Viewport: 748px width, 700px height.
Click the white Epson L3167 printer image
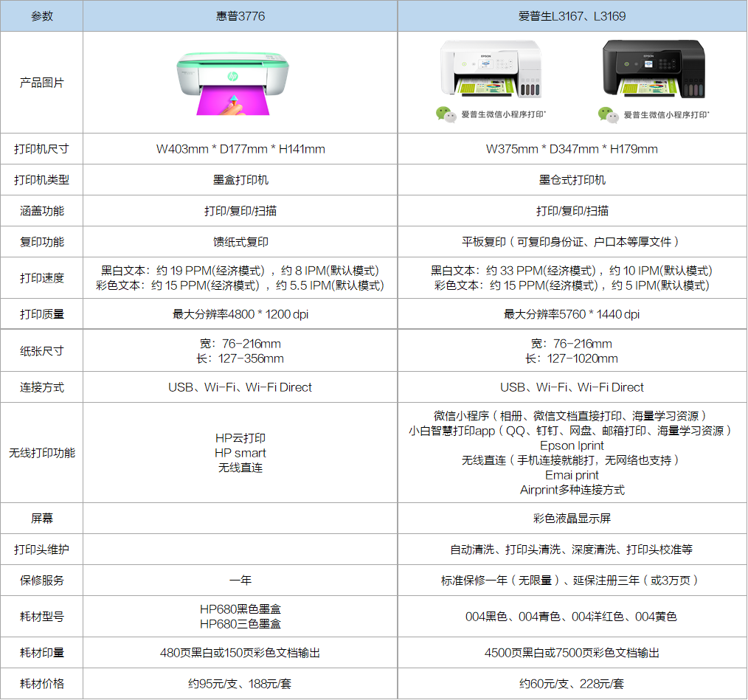[x=491, y=69]
